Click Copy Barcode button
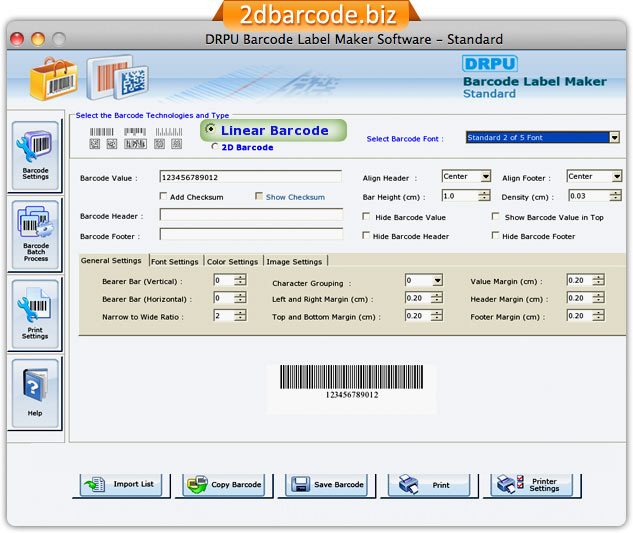 [224, 485]
